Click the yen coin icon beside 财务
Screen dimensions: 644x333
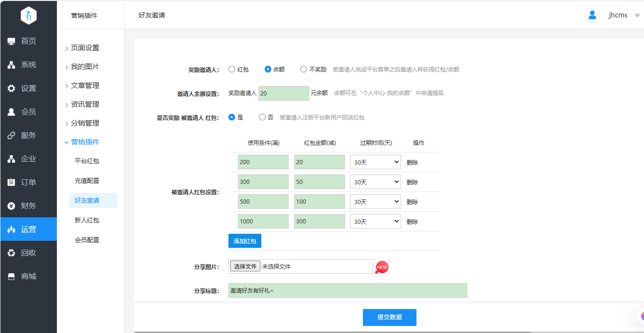[x=11, y=206]
